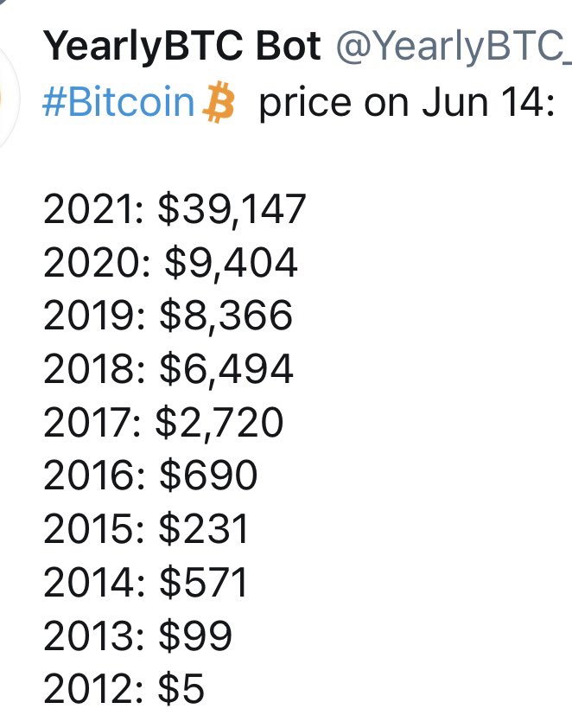Click the orange Bitcoin emoji icon
572x728 pixels.
tap(219, 102)
